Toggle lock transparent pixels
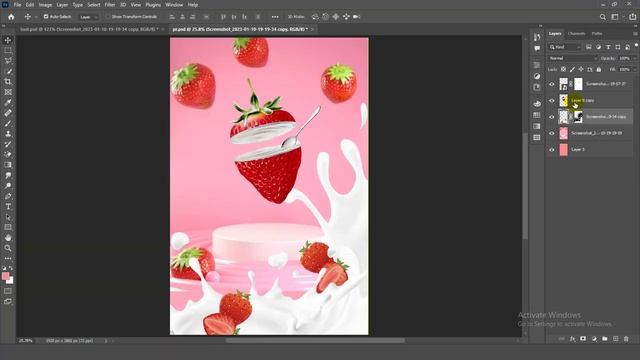Image resolution: width=640 pixels, height=360 pixels. [563, 70]
